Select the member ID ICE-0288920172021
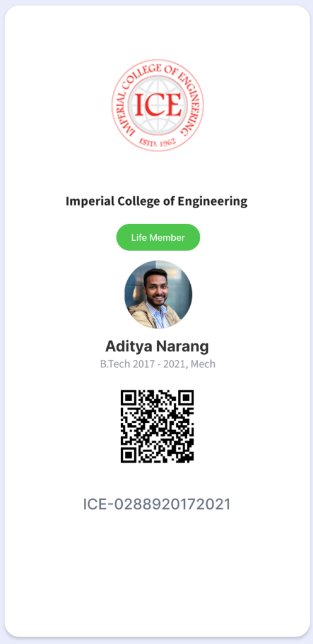The height and width of the screenshot is (644, 313). click(157, 504)
